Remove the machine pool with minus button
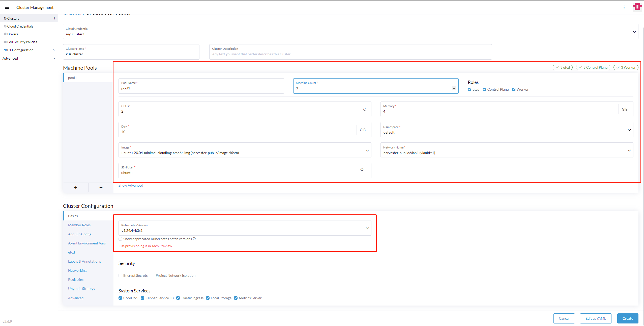Screen dimensions: 644x326 pos(101,187)
